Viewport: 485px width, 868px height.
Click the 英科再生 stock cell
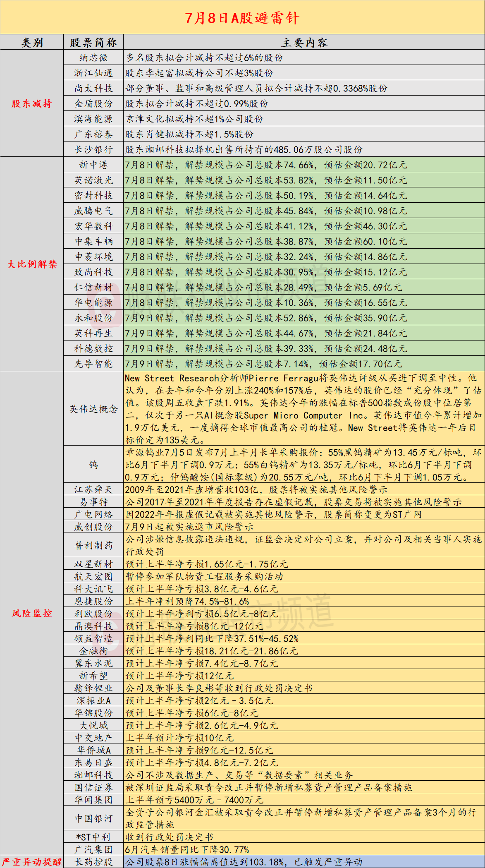click(x=93, y=333)
